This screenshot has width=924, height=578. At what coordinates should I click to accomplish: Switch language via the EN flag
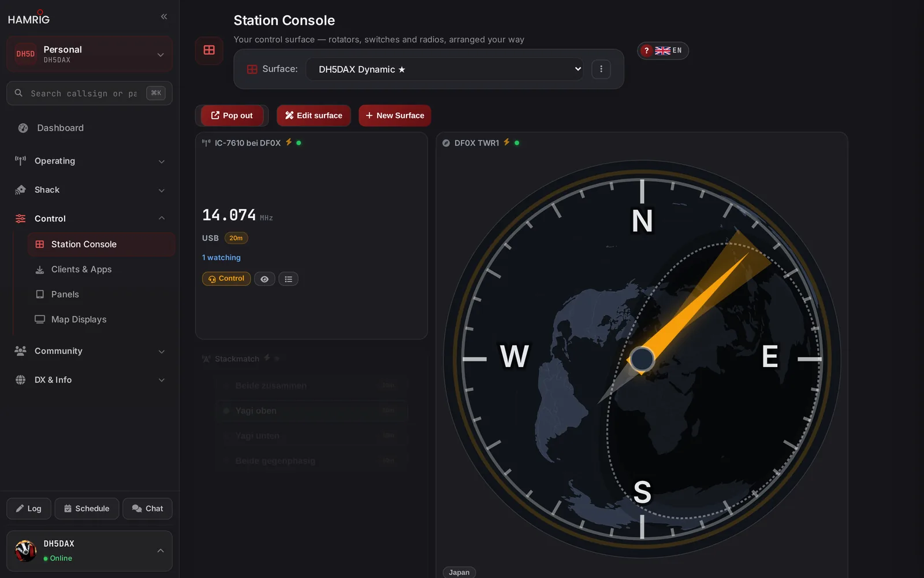tap(668, 50)
